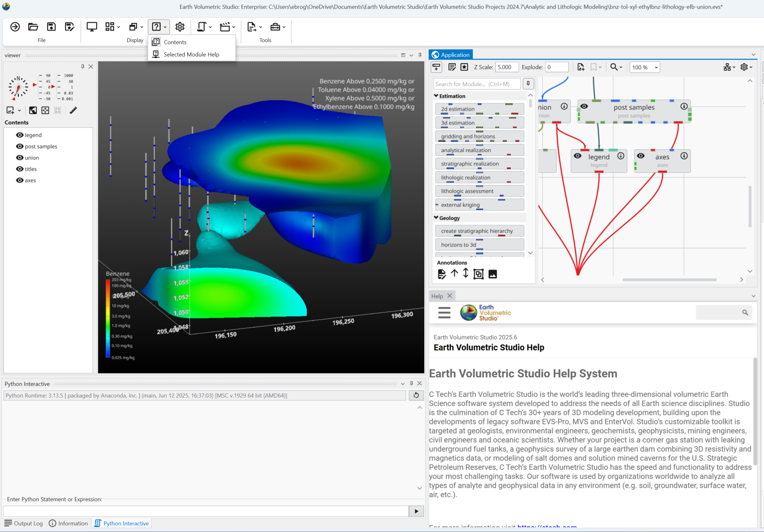Click the star icon in Application toolbar

(464, 67)
